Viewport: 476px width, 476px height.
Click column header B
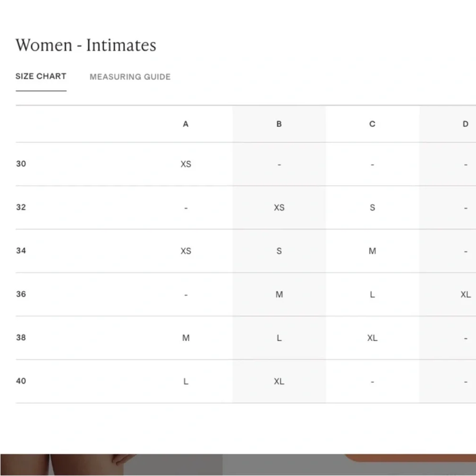pyautogui.click(x=279, y=124)
